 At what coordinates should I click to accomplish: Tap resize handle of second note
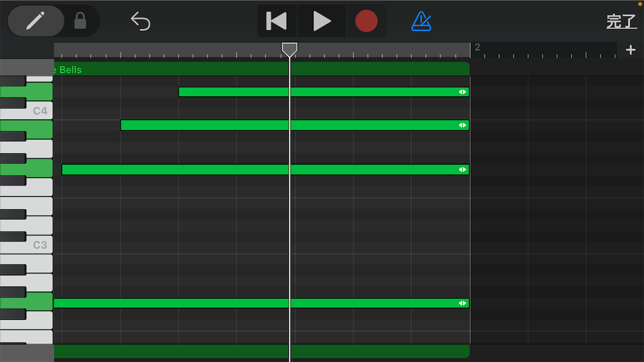tap(462, 125)
